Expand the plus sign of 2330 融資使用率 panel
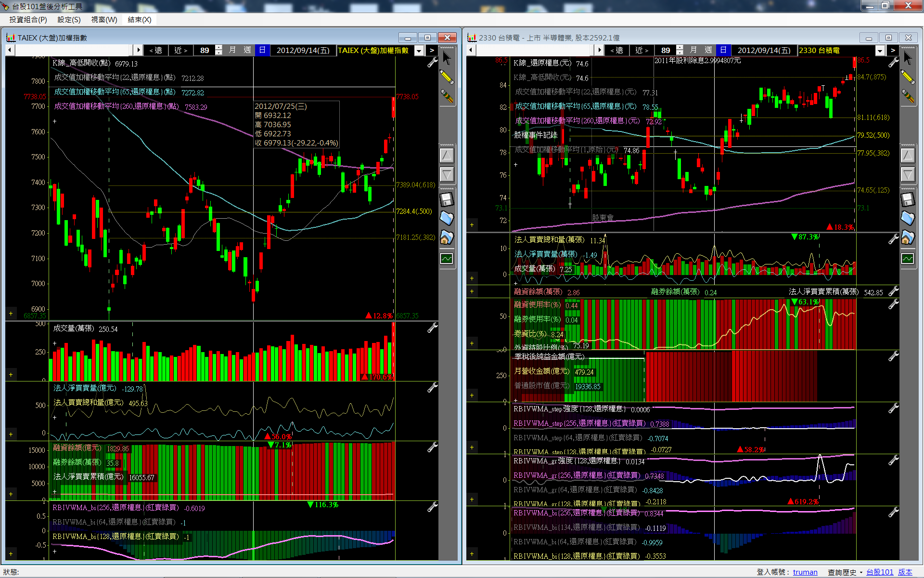This screenshot has width=924, height=578. [x=472, y=343]
